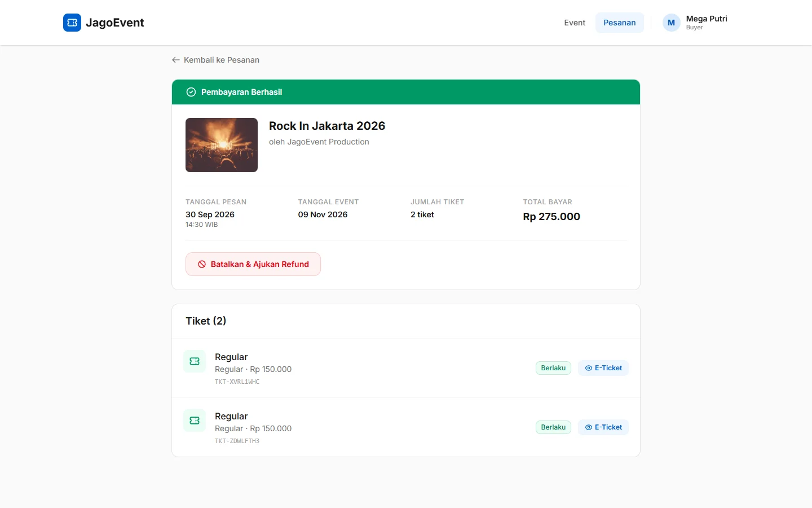Click the back arrow icon near Kembali
The image size is (812, 508).
(x=176, y=60)
